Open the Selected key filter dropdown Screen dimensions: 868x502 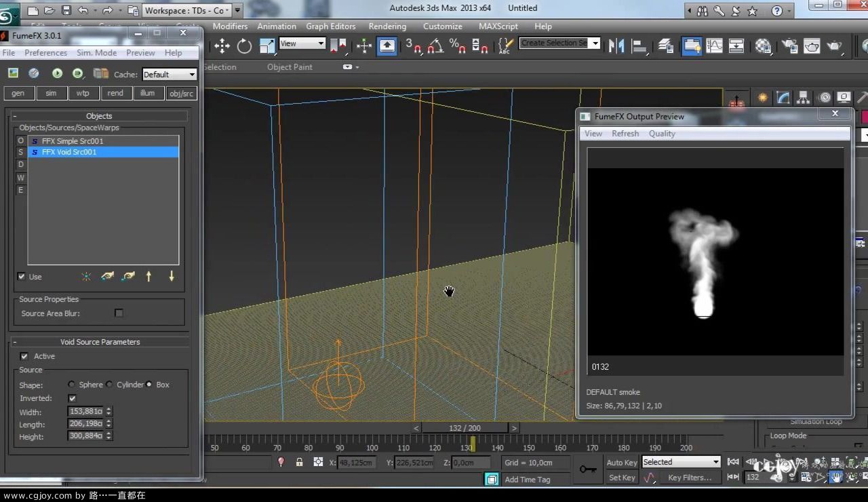681,462
